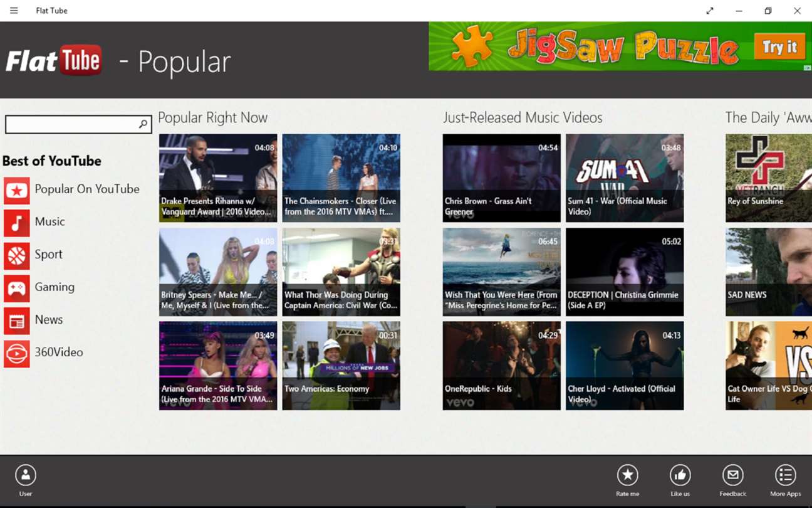Click the Gaming controller icon

(x=16, y=288)
